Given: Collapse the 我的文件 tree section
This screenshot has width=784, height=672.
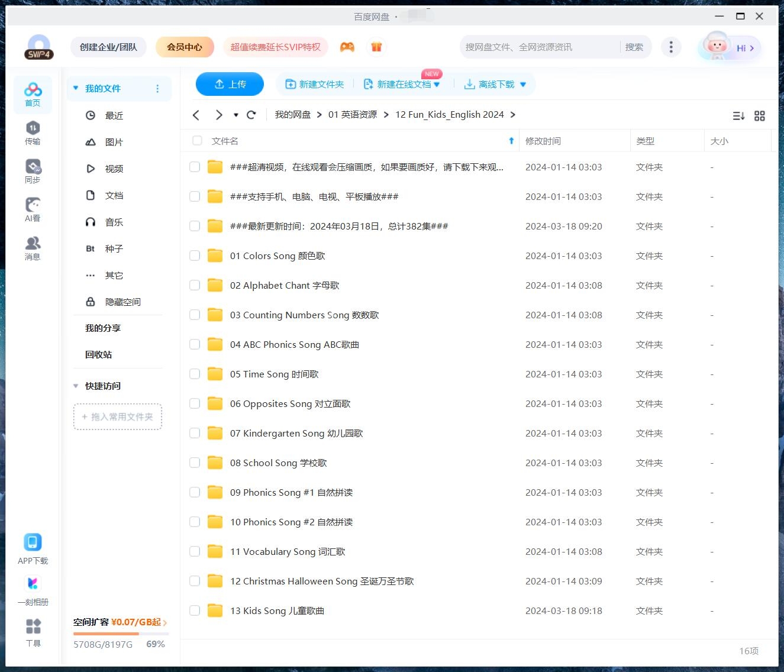Looking at the screenshot, I should coord(76,88).
